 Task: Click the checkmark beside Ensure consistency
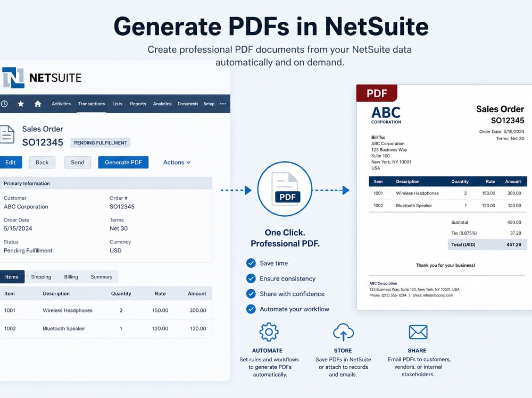coord(251,278)
